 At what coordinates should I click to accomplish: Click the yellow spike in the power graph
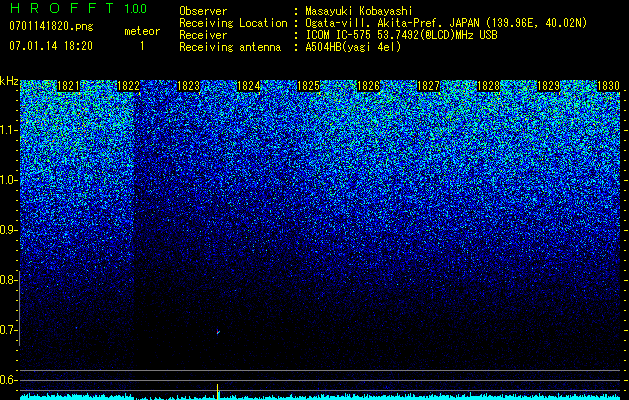point(218,392)
